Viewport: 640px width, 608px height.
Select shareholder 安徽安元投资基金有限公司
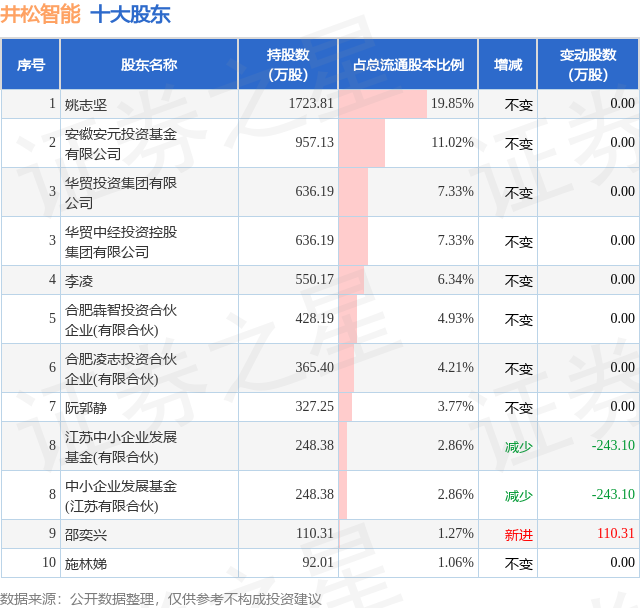pyautogui.click(x=121, y=144)
